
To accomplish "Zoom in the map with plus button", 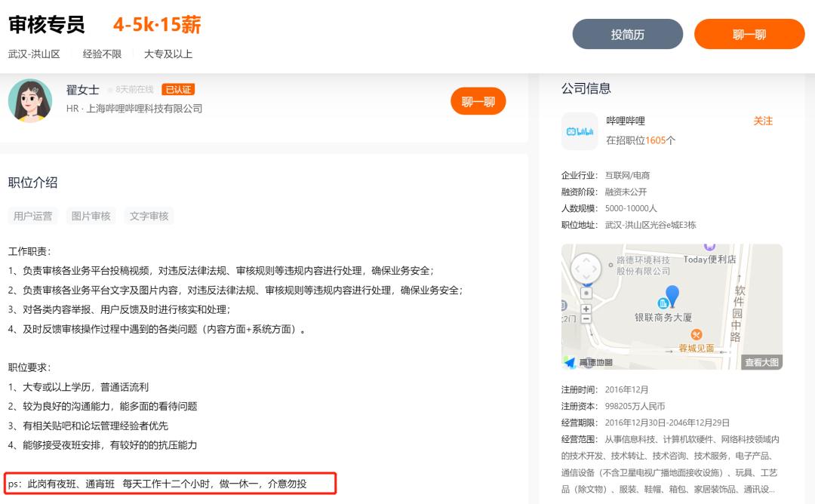I will pos(586,309).
